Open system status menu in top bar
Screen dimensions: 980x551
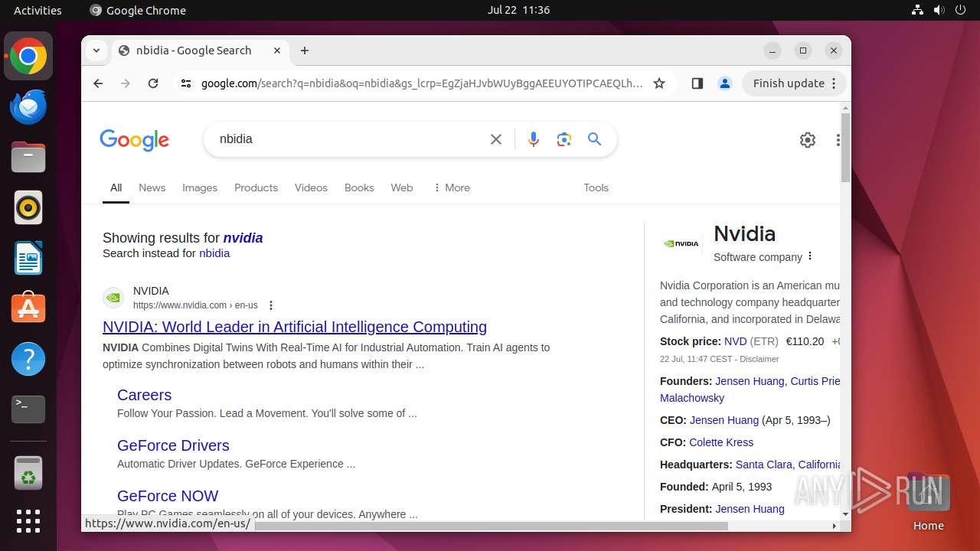click(x=939, y=10)
